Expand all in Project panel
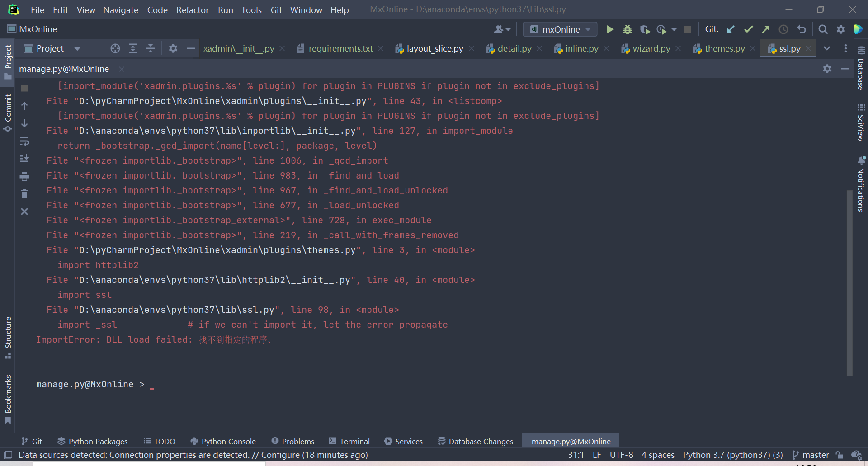868x466 pixels. pyautogui.click(x=133, y=48)
